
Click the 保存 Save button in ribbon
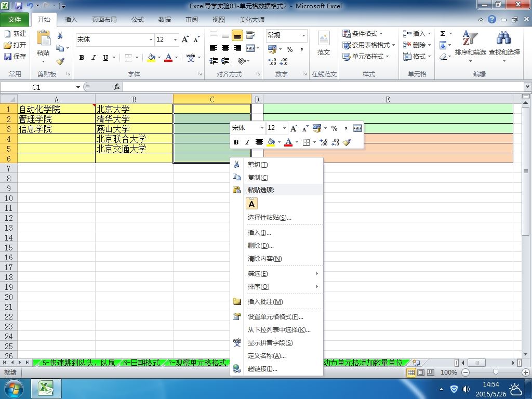pyautogui.click(x=15, y=56)
